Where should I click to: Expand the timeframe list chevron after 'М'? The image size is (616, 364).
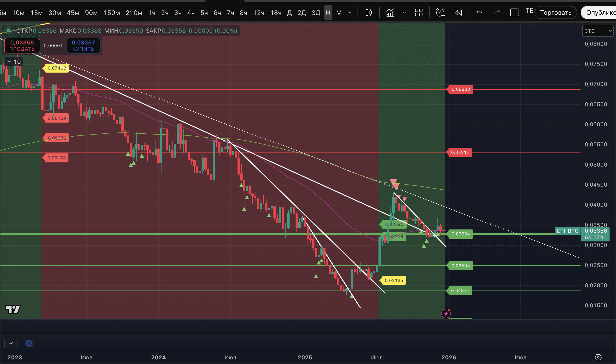(350, 12)
